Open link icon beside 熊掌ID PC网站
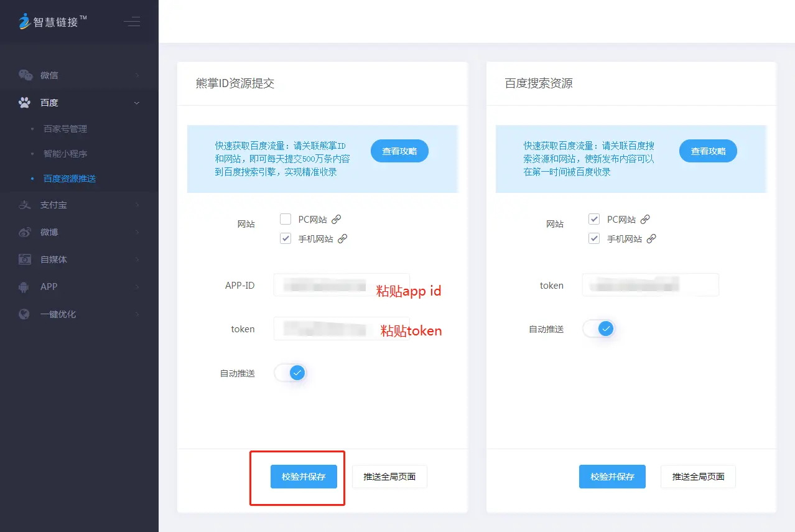The image size is (795, 532). tap(337, 219)
